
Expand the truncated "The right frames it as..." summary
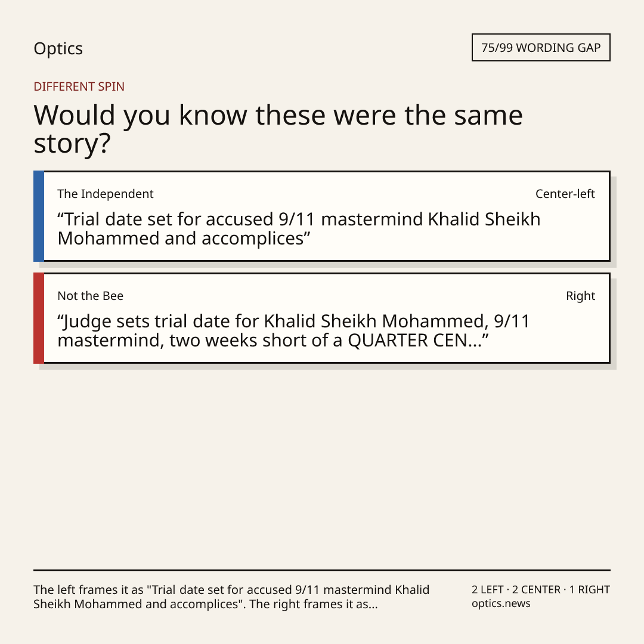click(314, 604)
